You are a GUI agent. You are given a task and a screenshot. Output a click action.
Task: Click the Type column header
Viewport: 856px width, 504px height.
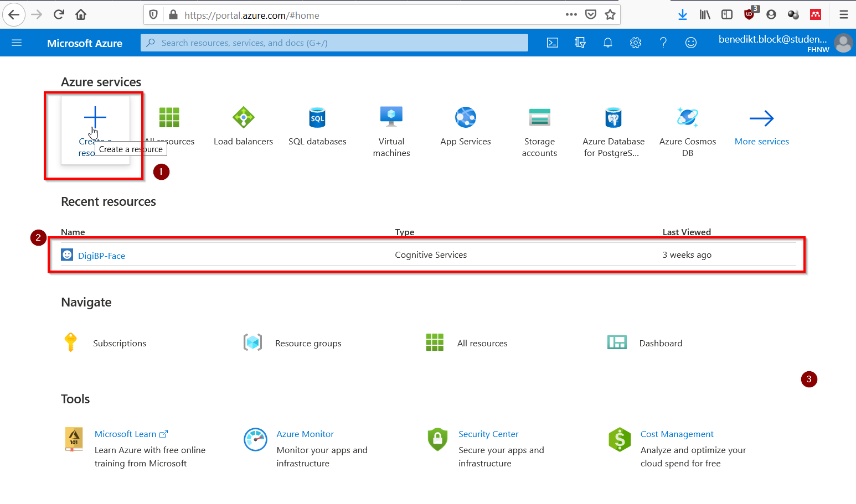[x=405, y=232]
